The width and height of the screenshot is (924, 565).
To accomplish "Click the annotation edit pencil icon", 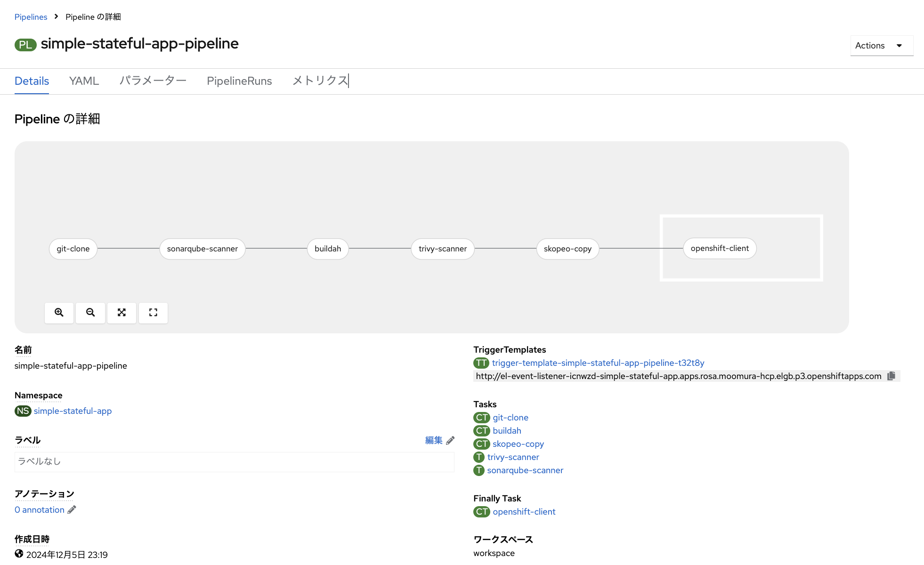I will [72, 510].
